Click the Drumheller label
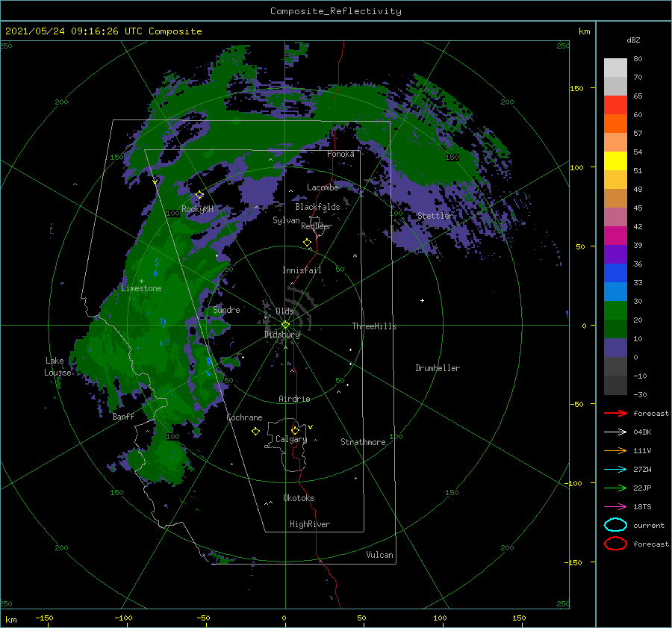The width and height of the screenshot is (672, 628). point(438,368)
